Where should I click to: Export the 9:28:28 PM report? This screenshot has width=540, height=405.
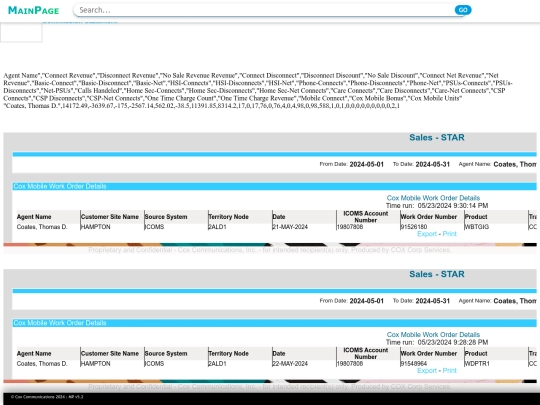click(427, 371)
